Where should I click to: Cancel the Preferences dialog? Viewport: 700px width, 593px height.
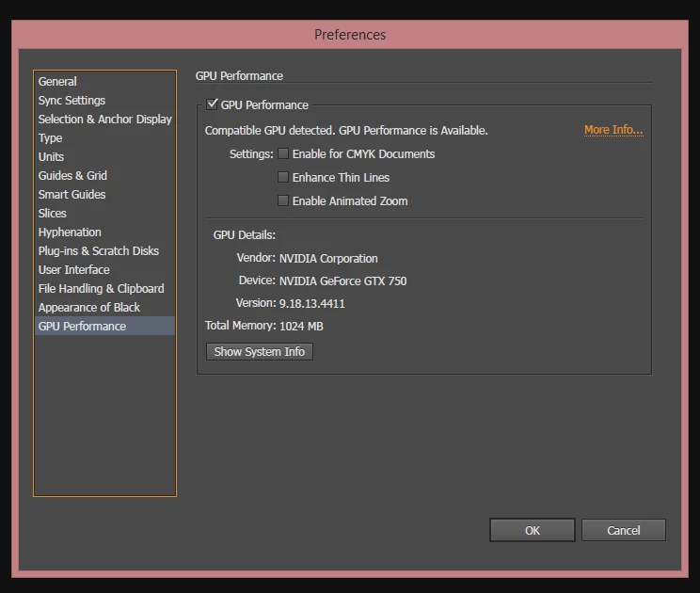(623, 530)
